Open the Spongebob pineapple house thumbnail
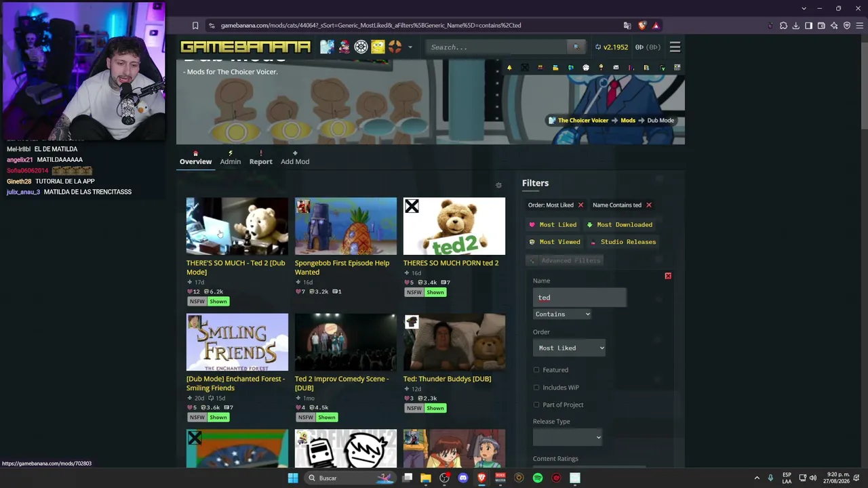 pyautogui.click(x=346, y=226)
